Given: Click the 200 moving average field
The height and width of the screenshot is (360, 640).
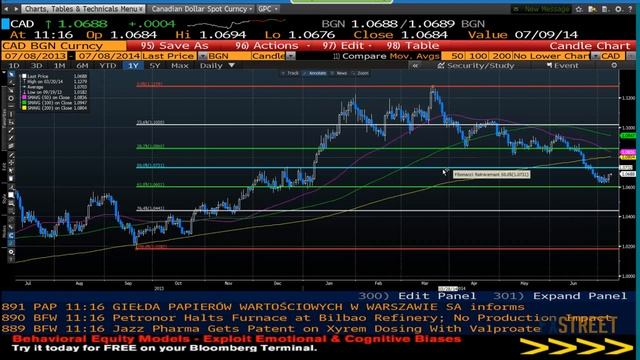Looking at the screenshot, I should point(501,56).
